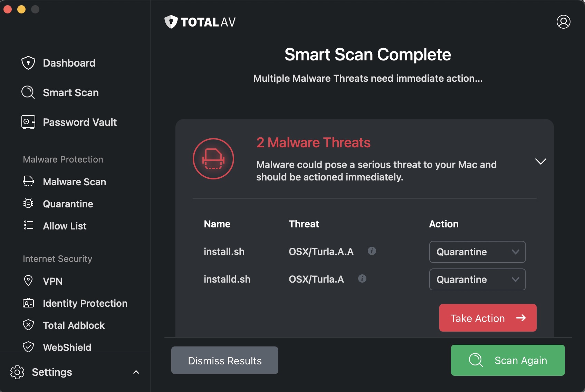This screenshot has height=392, width=585.
Task: Click the TOTAL AV logo
Action: (x=200, y=22)
